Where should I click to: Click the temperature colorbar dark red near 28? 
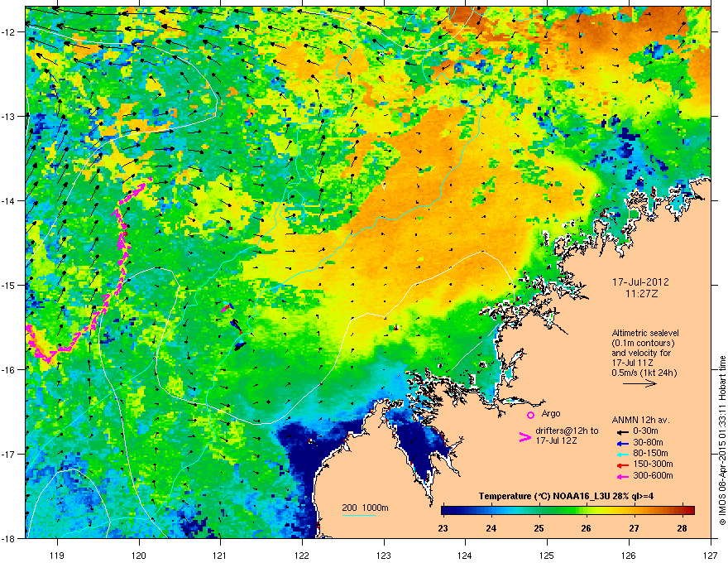pyautogui.click(x=689, y=510)
